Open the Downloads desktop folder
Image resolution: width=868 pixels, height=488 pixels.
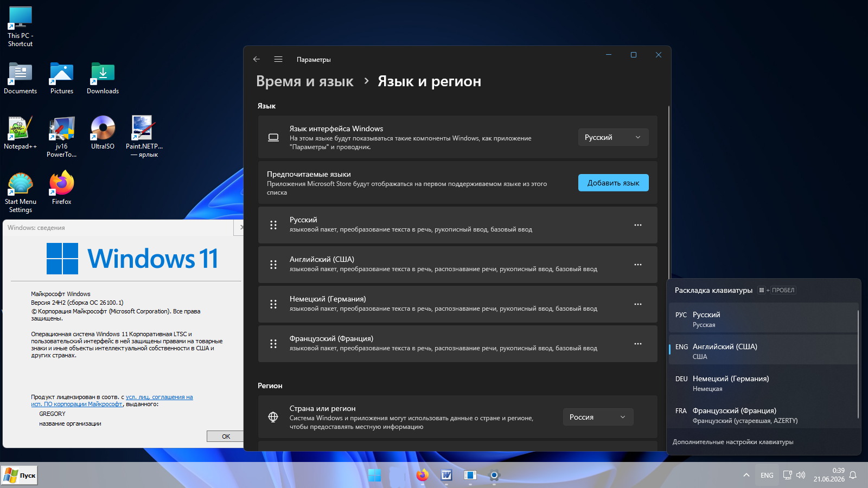[103, 78]
